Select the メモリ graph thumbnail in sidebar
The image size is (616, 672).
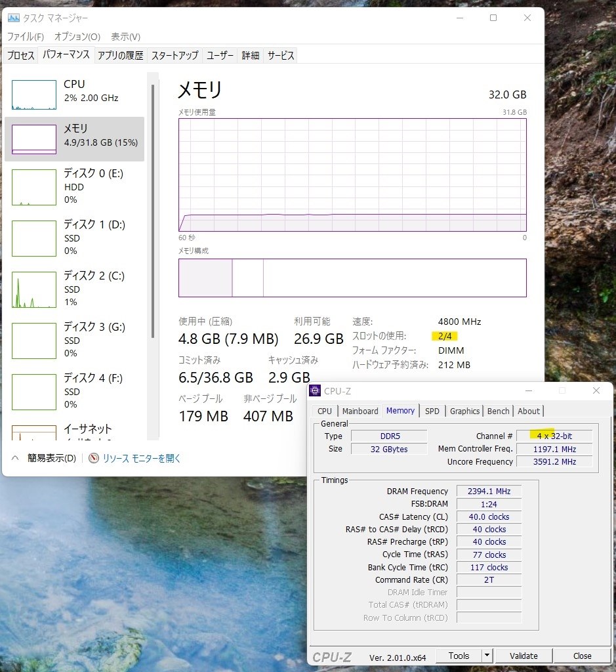tap(34, 139)
